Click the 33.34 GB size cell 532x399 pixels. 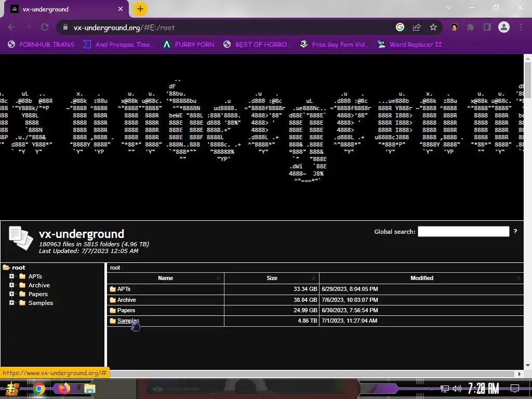[x=271, y=289]
